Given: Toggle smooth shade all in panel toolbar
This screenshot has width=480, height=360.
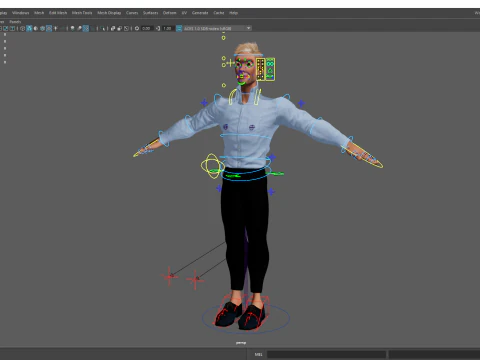Looking at the screenshot, I should click(29, 28).
